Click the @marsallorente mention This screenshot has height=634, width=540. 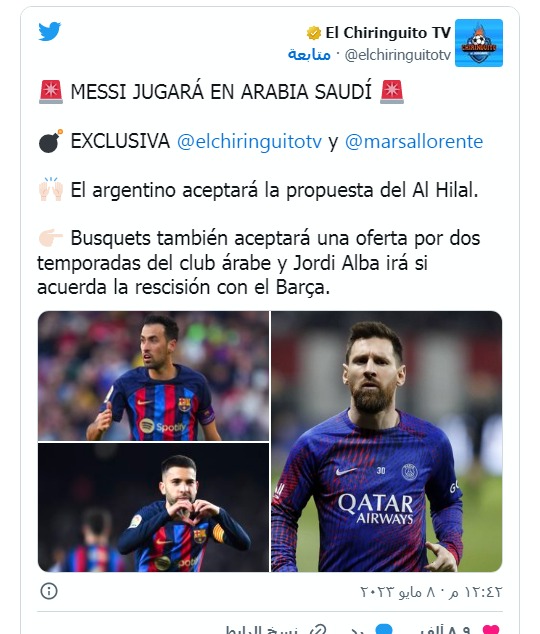[x=414, y=142]
